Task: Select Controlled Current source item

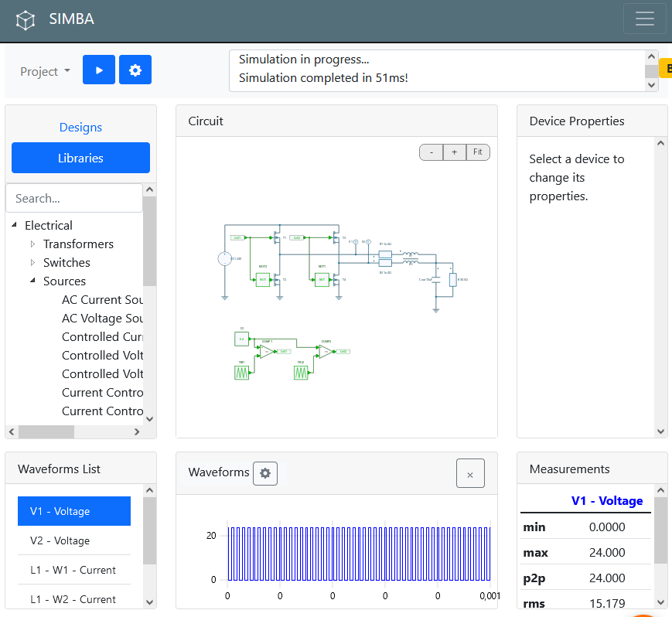Action: [x=102, y=336]
